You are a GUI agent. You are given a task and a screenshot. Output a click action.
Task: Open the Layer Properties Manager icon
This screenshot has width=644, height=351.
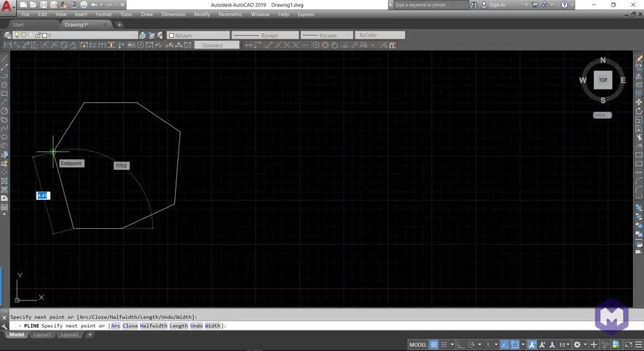coord(7,35)
